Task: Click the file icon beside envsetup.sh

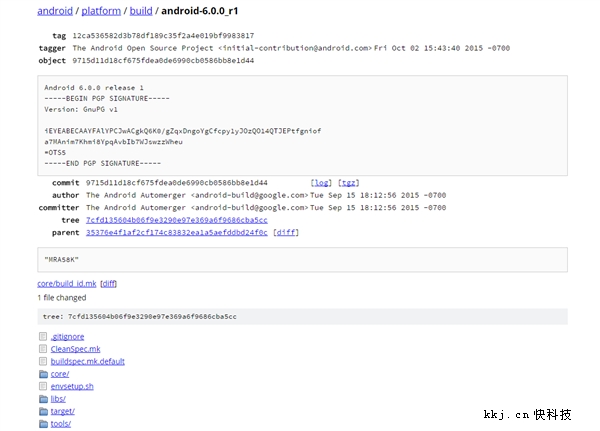Action: [x=43, y=386]
